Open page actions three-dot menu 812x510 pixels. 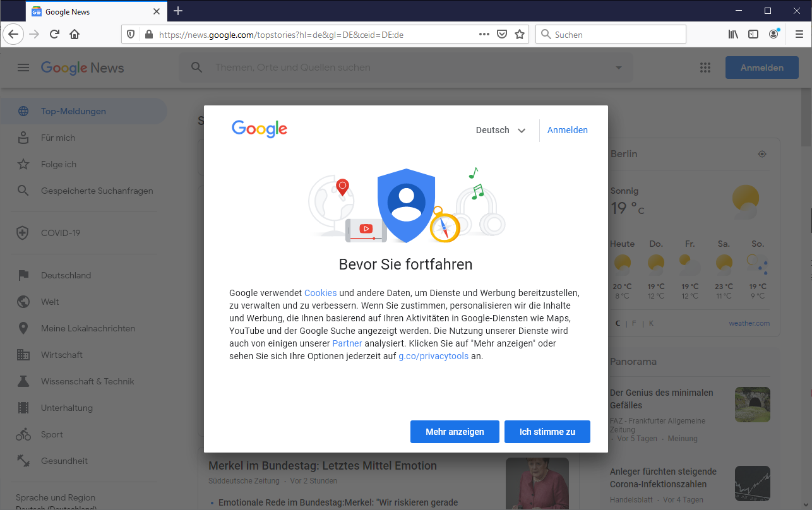click(484, 35)
